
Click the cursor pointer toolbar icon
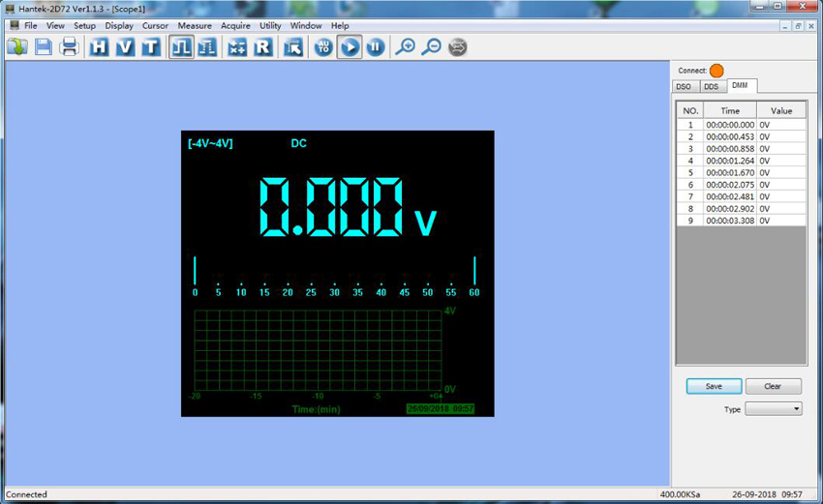(292, 47)
